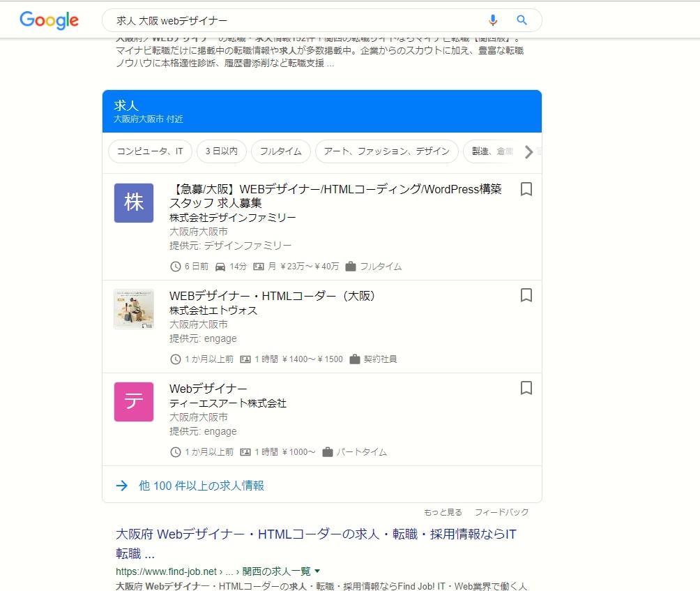Click the フィードバック link
The width and height of the screenshot is (700, 591).
pyautogui.click(x=501, y=512)
